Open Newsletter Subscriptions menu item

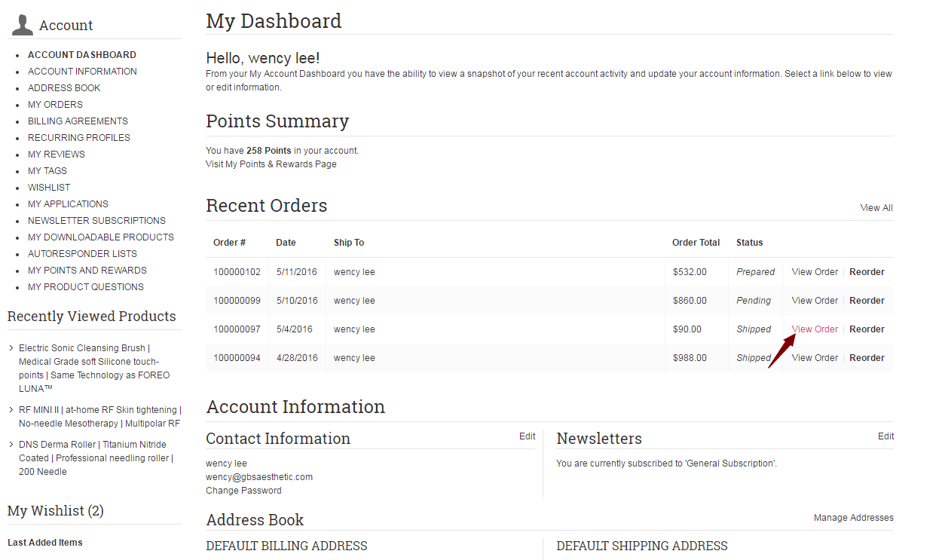[96, 221]
